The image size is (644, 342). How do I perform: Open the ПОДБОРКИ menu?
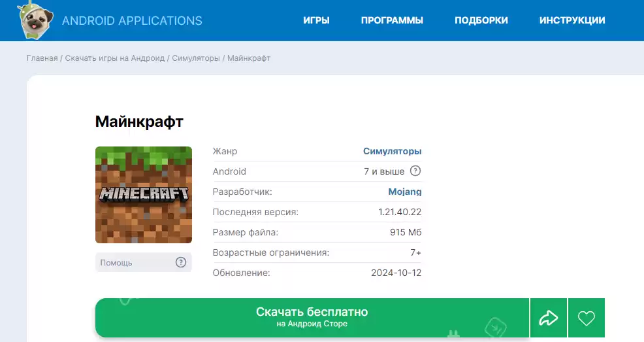click(x=481, y=20)
